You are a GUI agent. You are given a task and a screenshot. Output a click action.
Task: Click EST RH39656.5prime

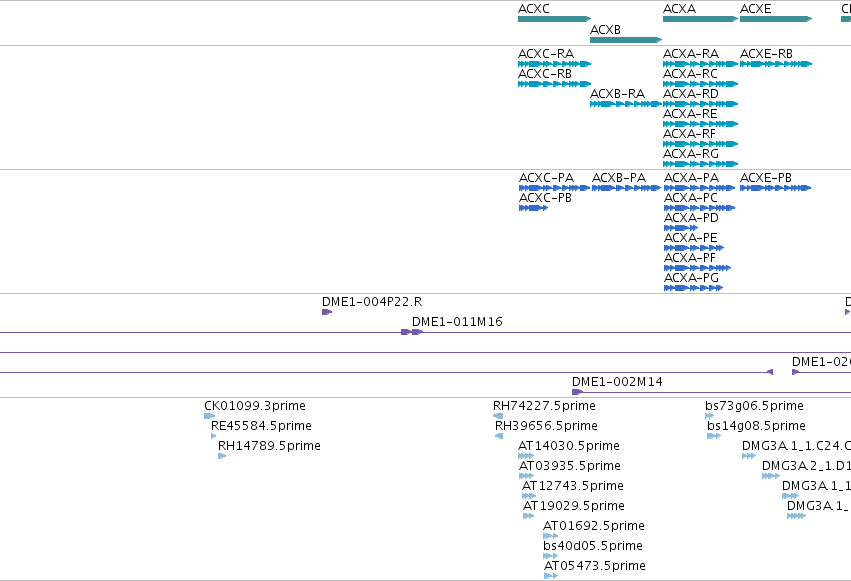coord(499,436)
